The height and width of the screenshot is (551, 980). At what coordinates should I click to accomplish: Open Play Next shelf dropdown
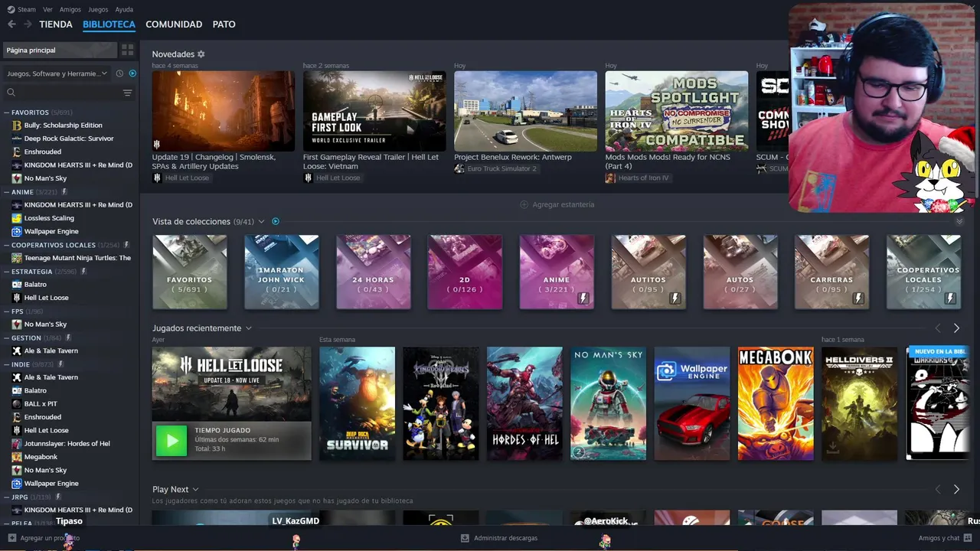[195, 489]
